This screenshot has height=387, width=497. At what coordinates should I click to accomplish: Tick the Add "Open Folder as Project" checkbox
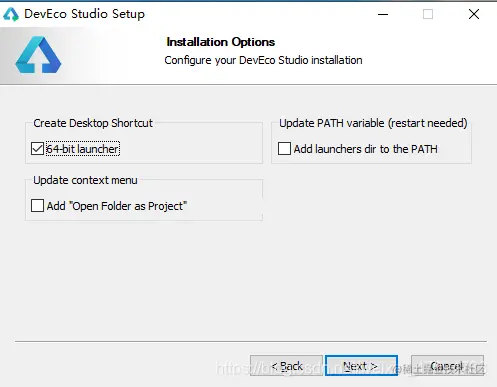tap(37, 206)
